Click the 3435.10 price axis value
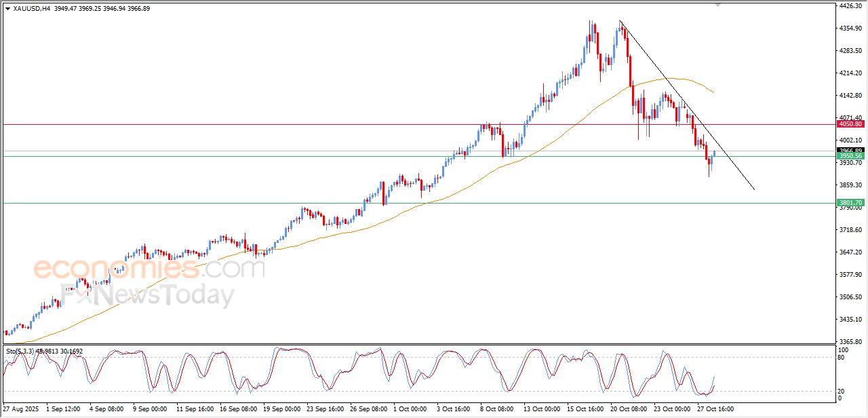 pos(850,319)
